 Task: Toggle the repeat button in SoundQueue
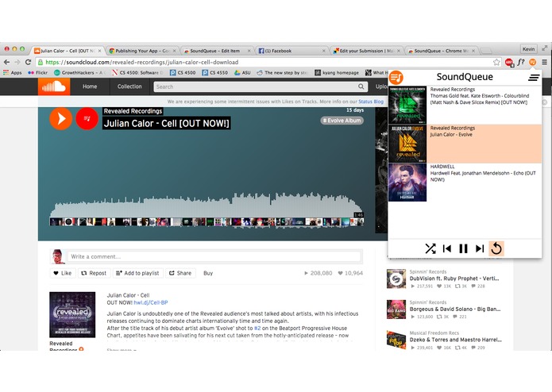(496, 248)
